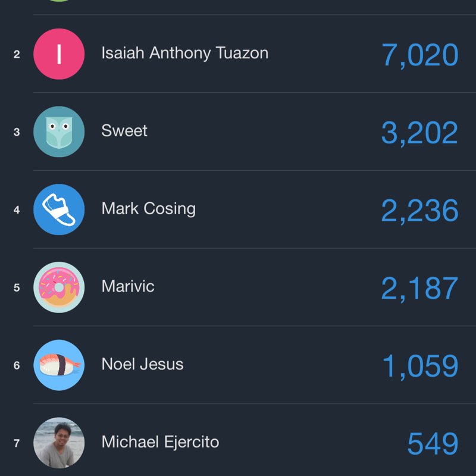Tap rank number 2 label

coord(17,55)
